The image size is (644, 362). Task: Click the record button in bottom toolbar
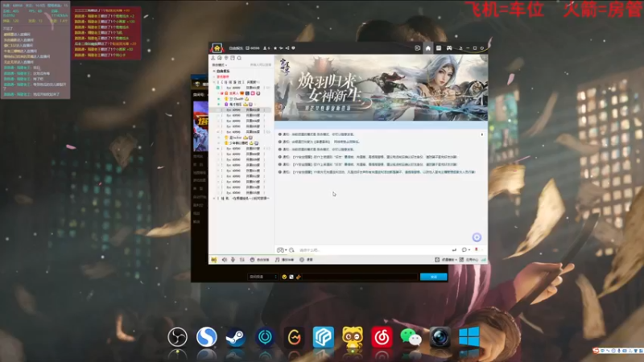click(307, 260)
